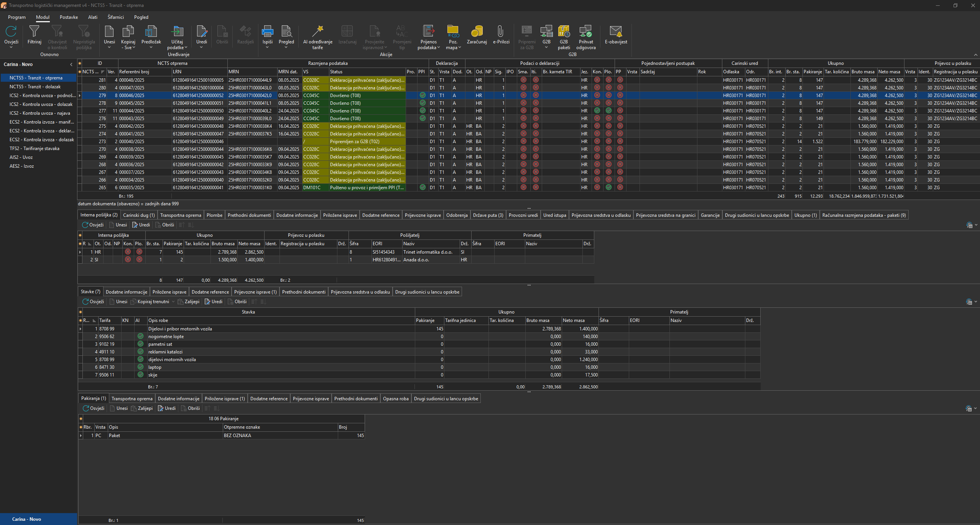Toggle Plo. green status in row 000035/2025
The width and height of the screenshot is (980, 525).
tap(608, 187)
